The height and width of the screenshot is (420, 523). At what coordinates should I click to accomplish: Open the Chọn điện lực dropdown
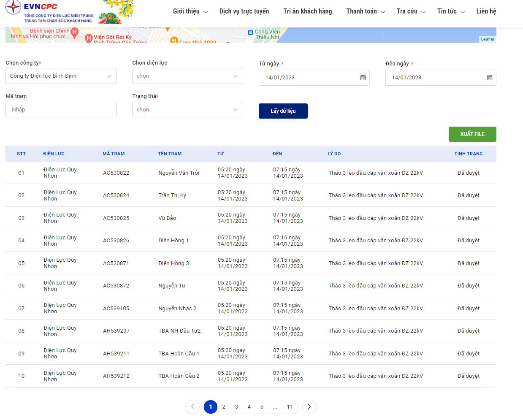pyautogui.click(x=187, y=76)
